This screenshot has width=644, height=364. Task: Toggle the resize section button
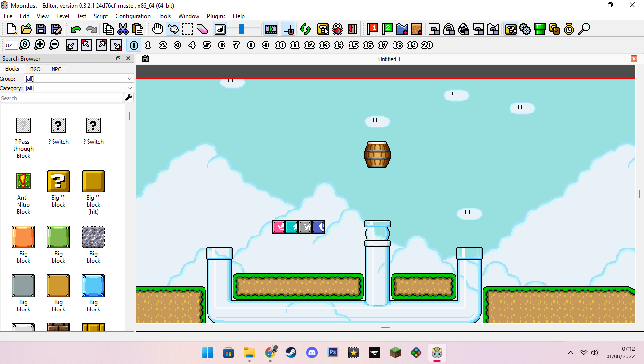(220, 29)
